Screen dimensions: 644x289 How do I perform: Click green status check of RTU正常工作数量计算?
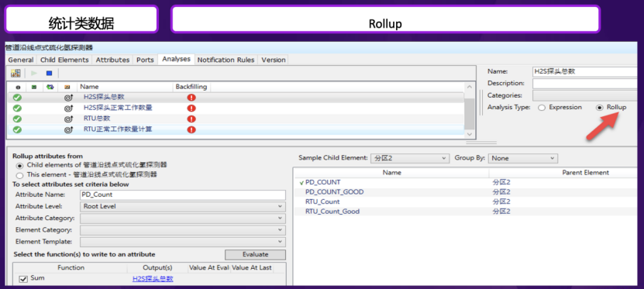coord(17,129)
